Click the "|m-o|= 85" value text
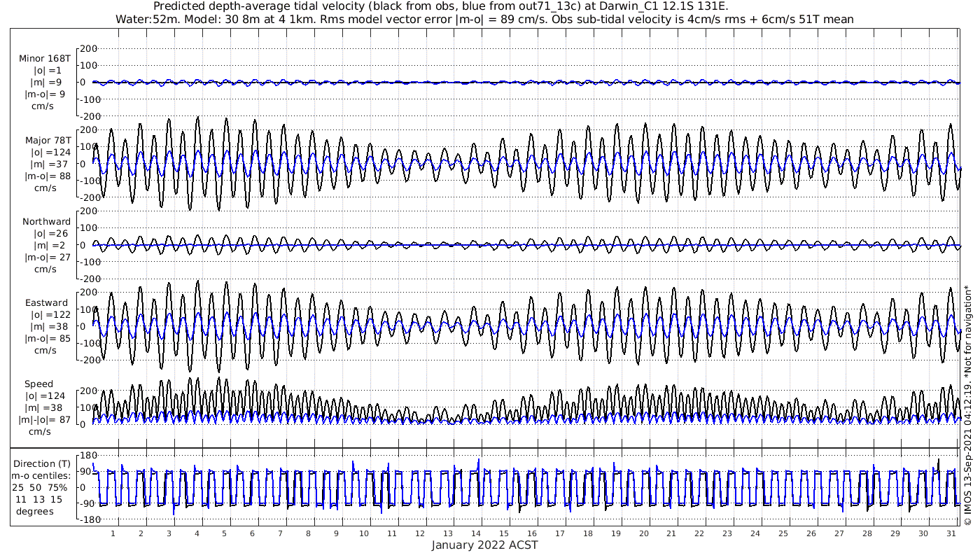This screenshot has width=980, height=560. [x=46, y=339]
